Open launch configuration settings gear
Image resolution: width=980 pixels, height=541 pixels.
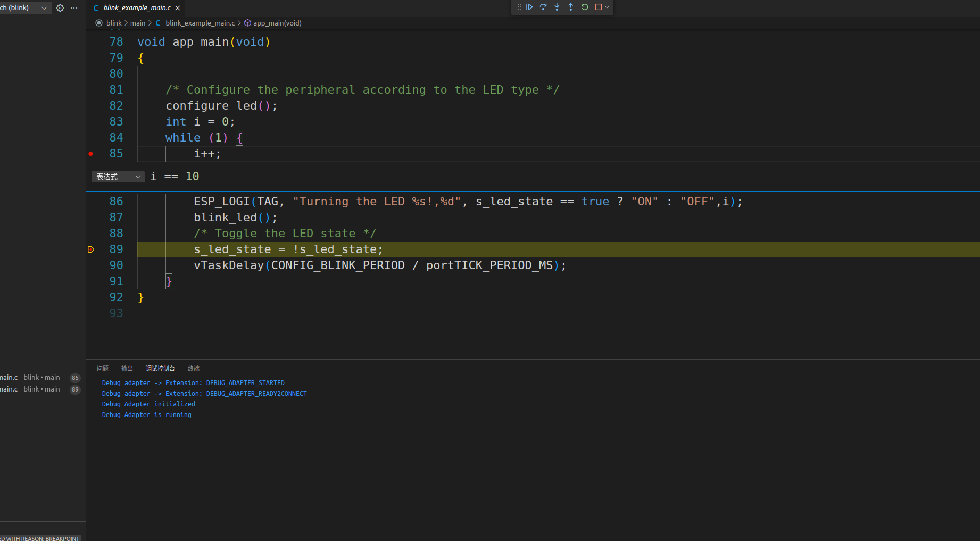pyautogui.click(x=60, y=8)
